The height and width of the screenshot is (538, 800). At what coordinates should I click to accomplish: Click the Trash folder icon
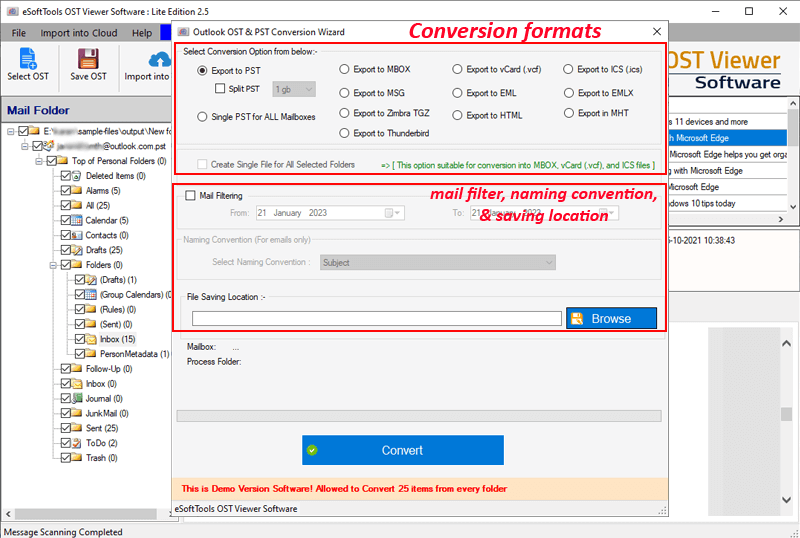click(77, 458)
